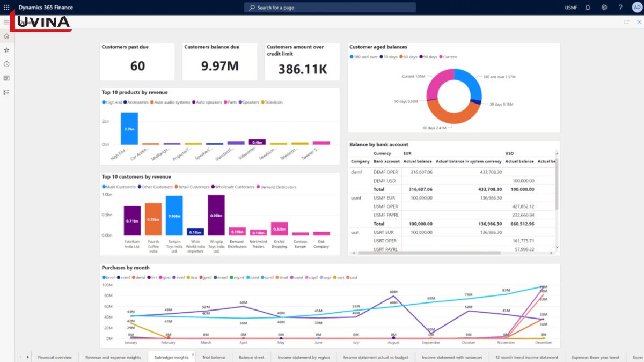Go to Home in the sidebar
Image resolution: width=644 pixels, height=362 pixels.
pos(6,36)
